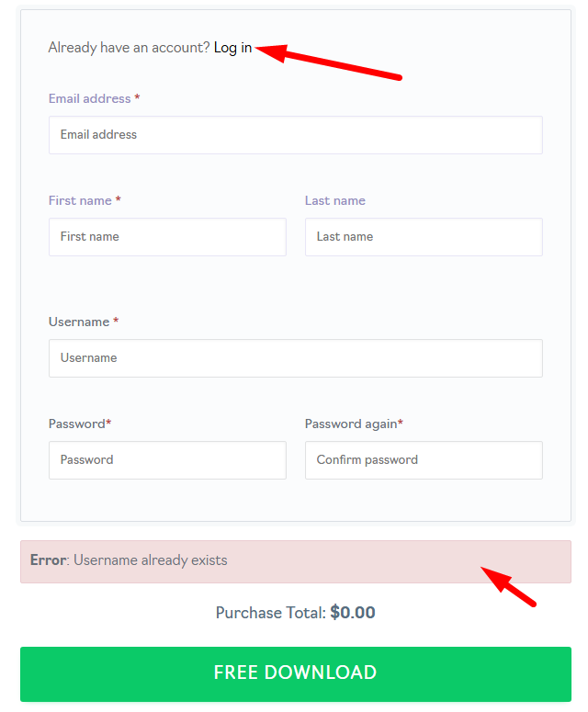Click the Email address label
The image size is (588, 712).
pos(90,98)
